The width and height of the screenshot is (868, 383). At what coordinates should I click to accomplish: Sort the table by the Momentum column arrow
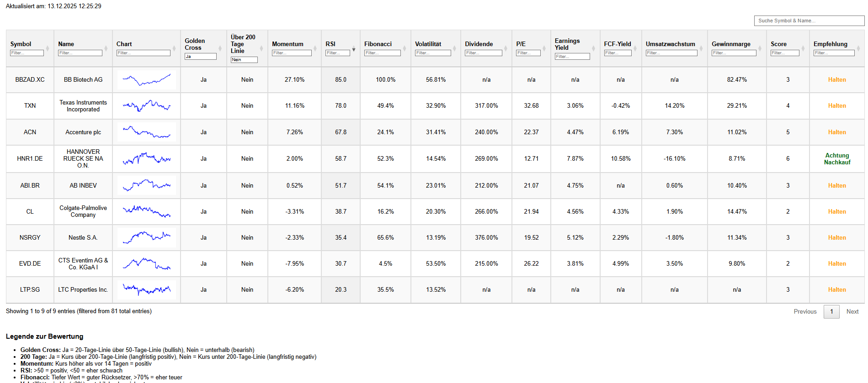(315, 48)
